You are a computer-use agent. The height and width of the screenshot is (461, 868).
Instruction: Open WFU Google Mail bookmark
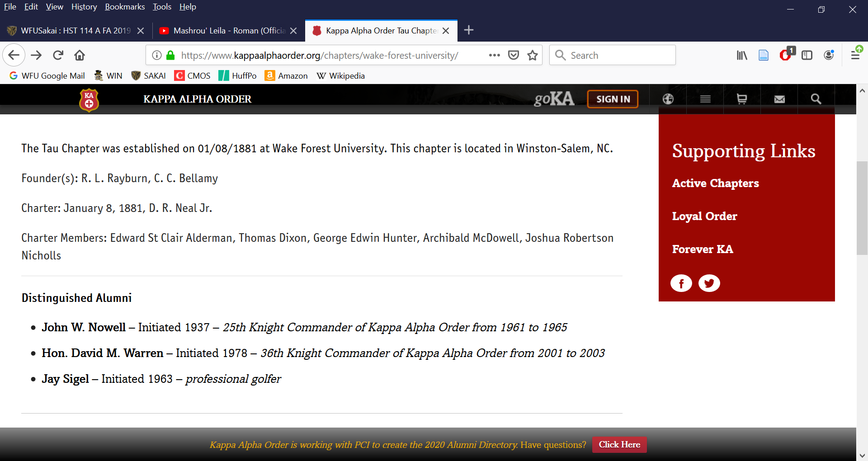(47, 75)
